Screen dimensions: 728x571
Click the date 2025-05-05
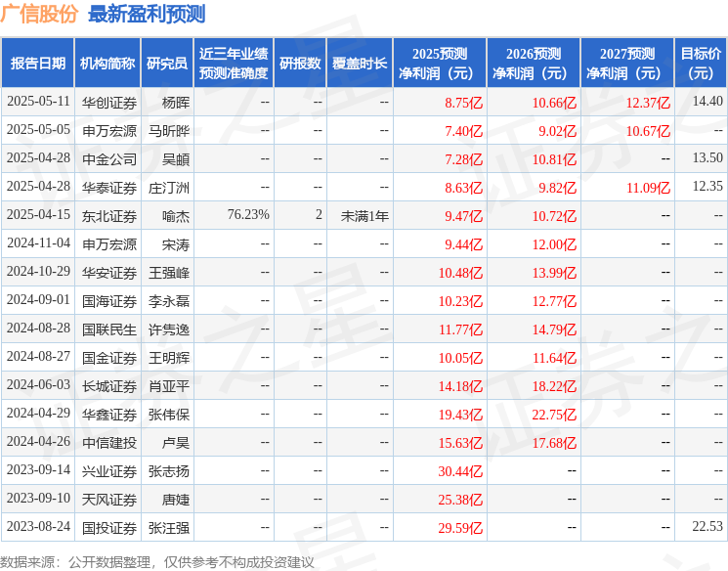pos(38,130)
